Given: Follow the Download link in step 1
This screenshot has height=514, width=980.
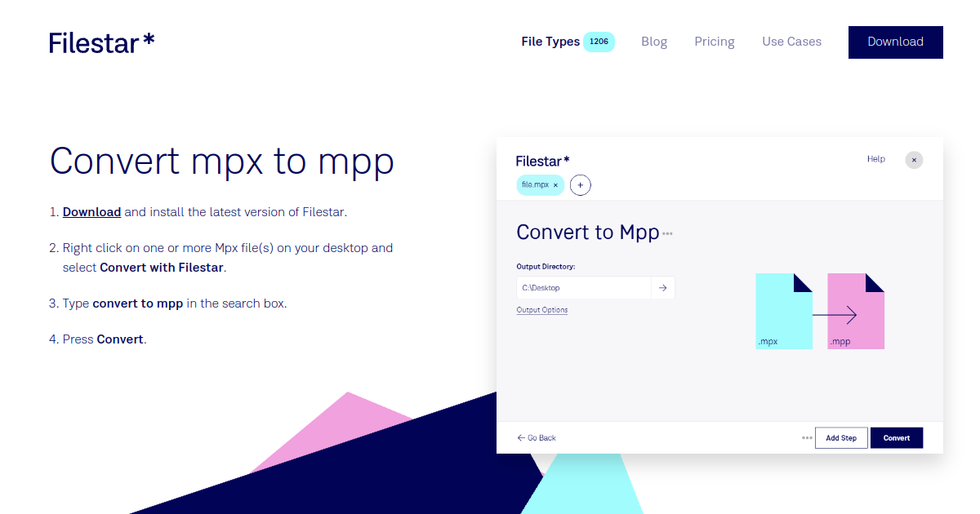Looking at the screenshot, I should coord(91,212).
